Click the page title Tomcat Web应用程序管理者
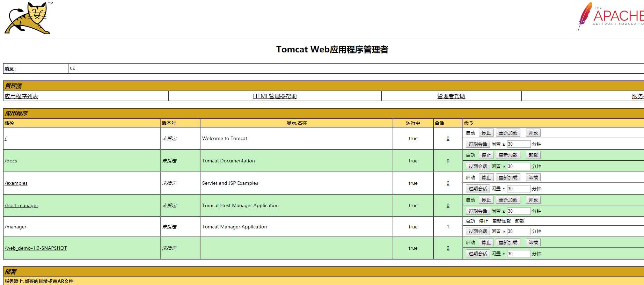644x285 pixels. (332, 50)
